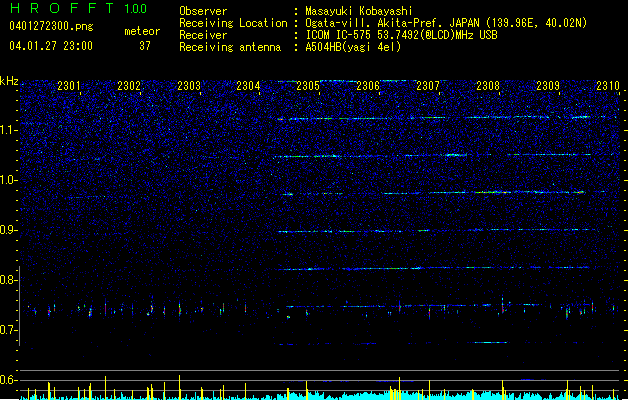Click the Receiving antenna label
Viewport: 629px width, 400px height.
230,47
